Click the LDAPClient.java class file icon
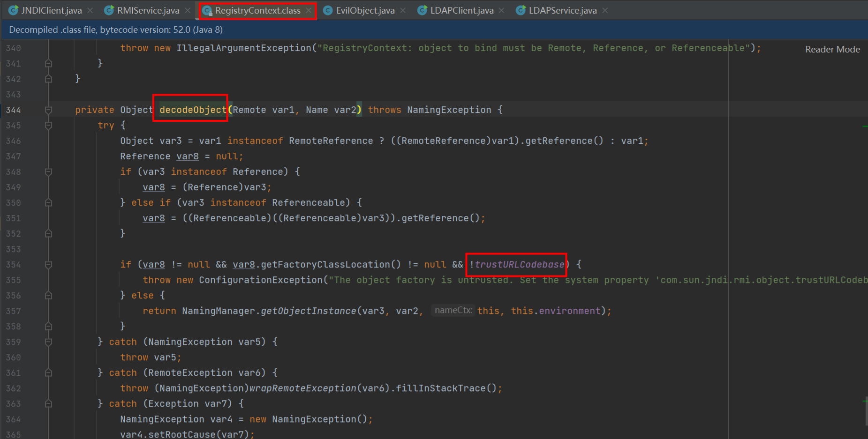The image size is (868, 439). point(423,10)
